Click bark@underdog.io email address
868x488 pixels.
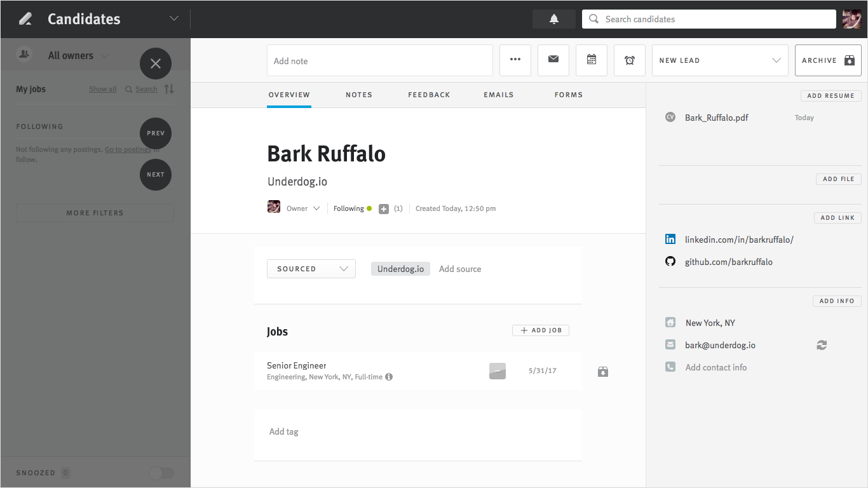(721, 345)
